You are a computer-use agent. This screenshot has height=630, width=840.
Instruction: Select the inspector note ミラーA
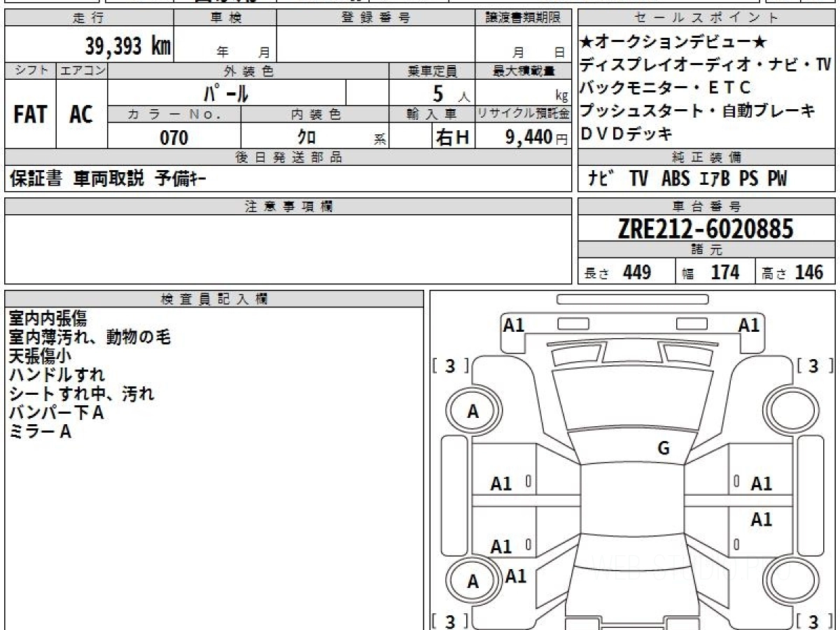pyautogui.click(x=40, y=432)
